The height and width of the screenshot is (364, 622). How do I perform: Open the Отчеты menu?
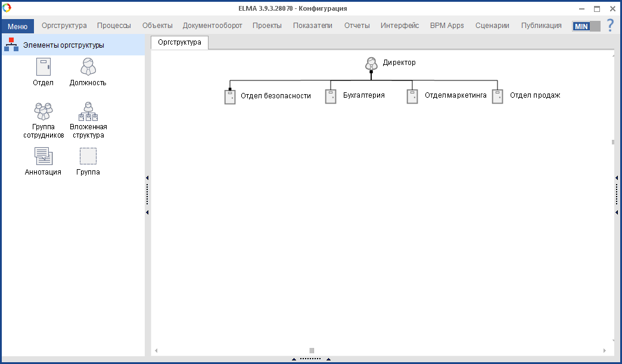click(357, 26)
